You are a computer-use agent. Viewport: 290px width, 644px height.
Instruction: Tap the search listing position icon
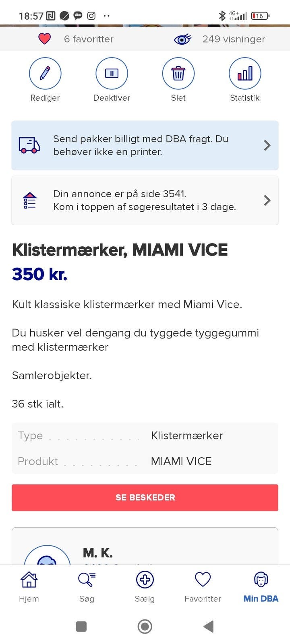click(30, 200)
